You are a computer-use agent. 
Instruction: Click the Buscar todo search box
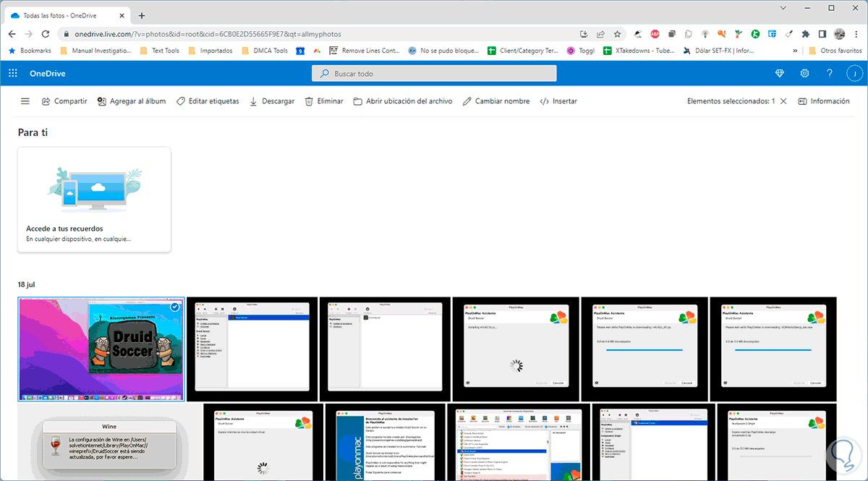click(x=434, y=74)
